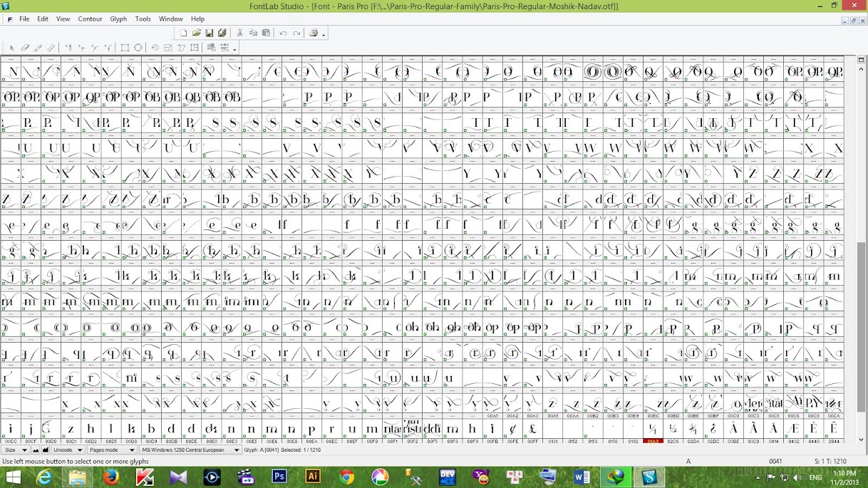Paste using the clipboard icon
The image size is (868, 488).
(x=266, y=33)
